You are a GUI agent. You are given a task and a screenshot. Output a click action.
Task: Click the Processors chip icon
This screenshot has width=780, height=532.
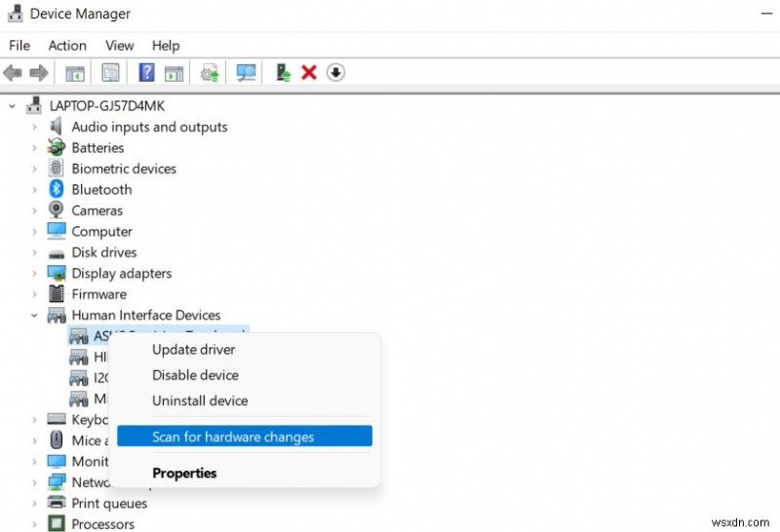57,523
